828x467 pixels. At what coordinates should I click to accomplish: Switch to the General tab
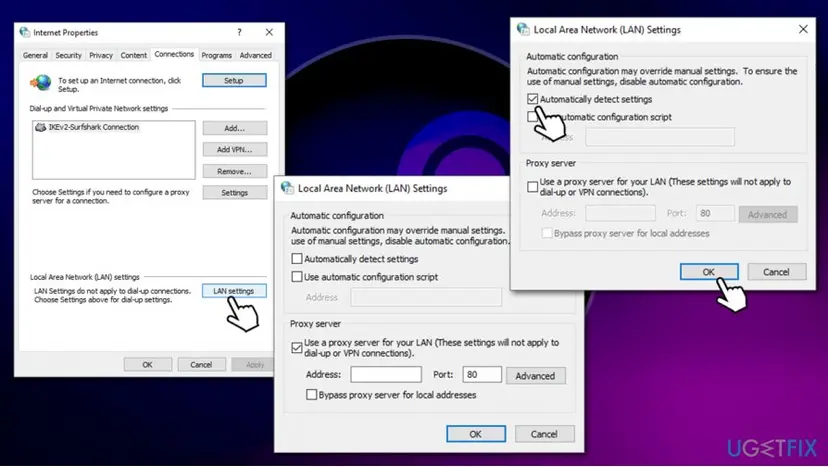(x=35, y=55)
